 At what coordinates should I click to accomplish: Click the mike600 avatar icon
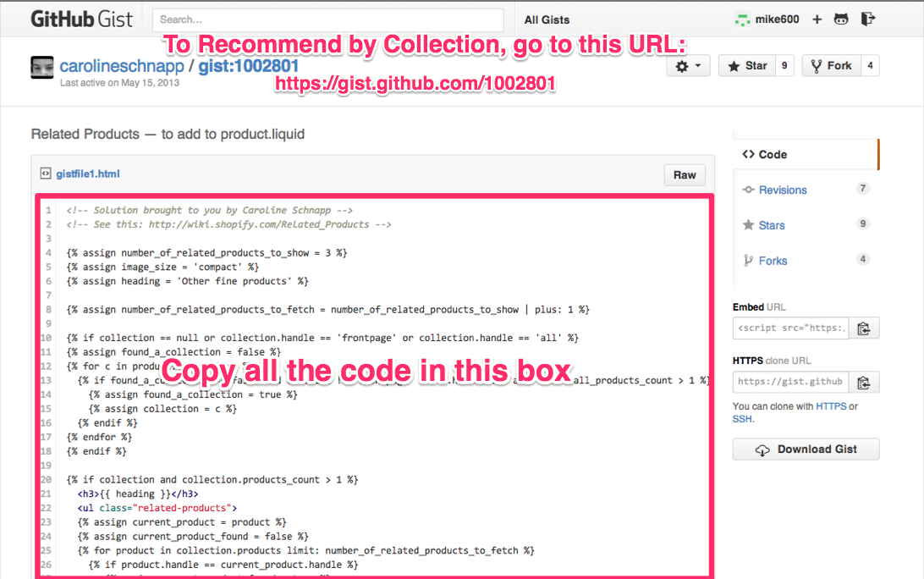tap(742, 20)
